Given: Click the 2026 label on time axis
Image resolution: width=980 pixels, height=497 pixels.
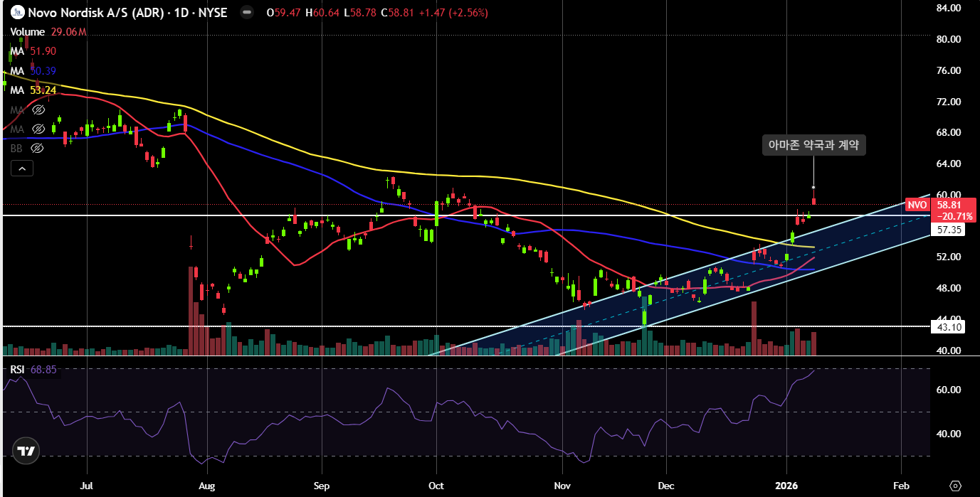Looking at the screenshot, I should pyautogui.click(x=786, y=486).
